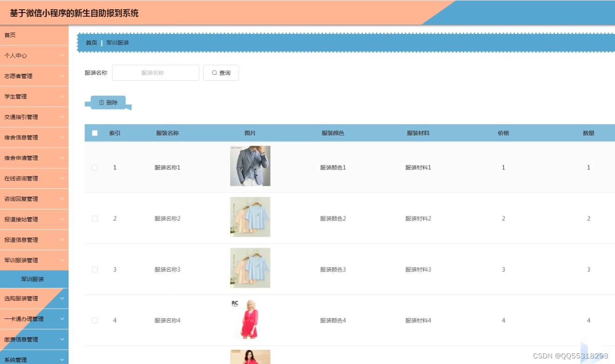The image size is (615, 364).
Task: Click the 查询 search button
Action: 221,73
